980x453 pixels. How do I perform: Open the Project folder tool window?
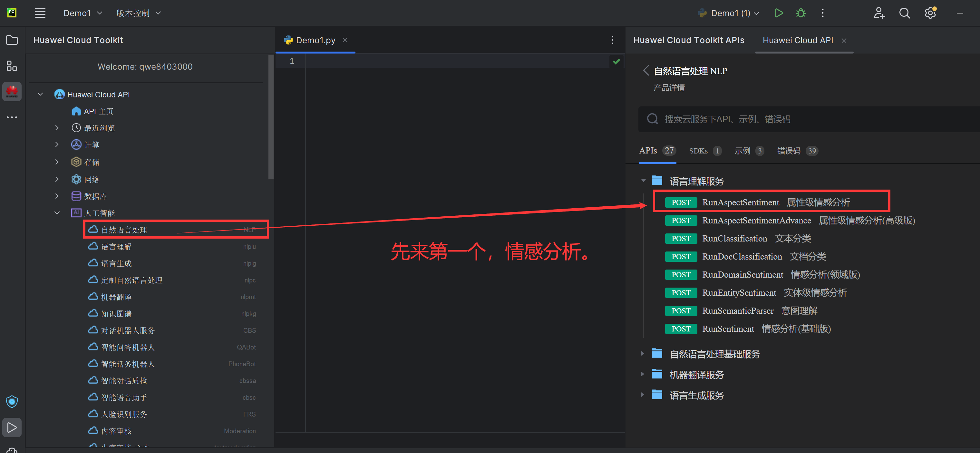pos(12,40)
